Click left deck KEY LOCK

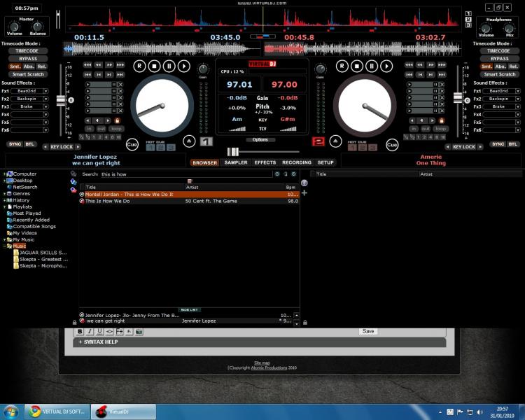[62, 147]
